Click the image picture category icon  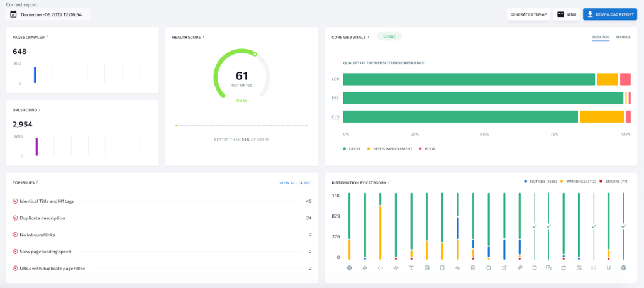(427, 268)
